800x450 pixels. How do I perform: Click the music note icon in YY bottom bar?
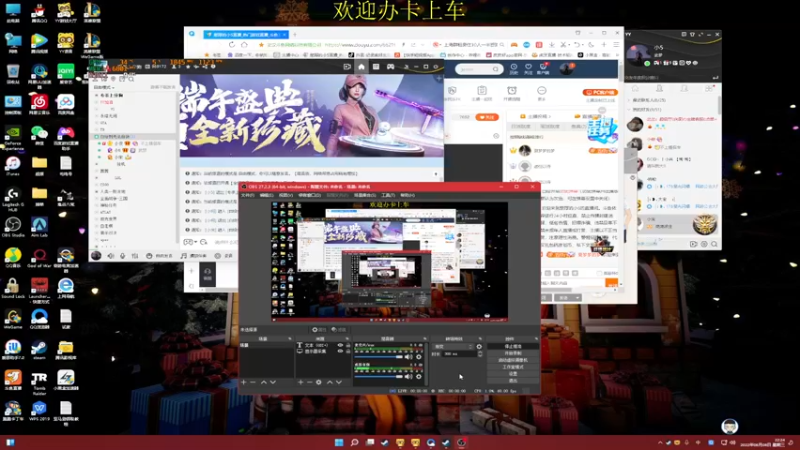coord(183,256)
